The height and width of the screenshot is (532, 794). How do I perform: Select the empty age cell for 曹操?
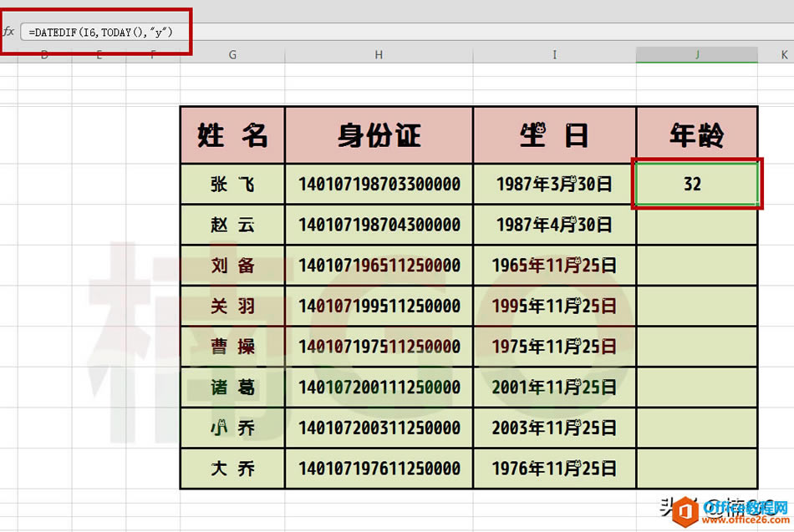[697, 347]
